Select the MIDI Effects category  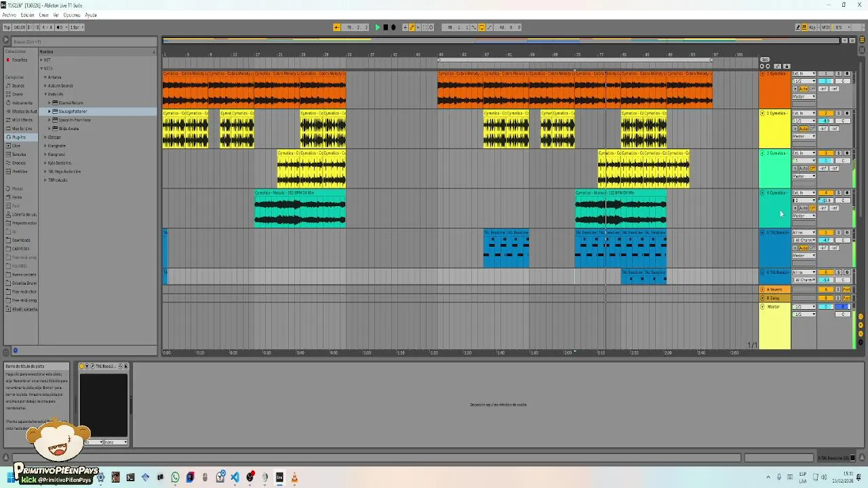pos(20,120)
